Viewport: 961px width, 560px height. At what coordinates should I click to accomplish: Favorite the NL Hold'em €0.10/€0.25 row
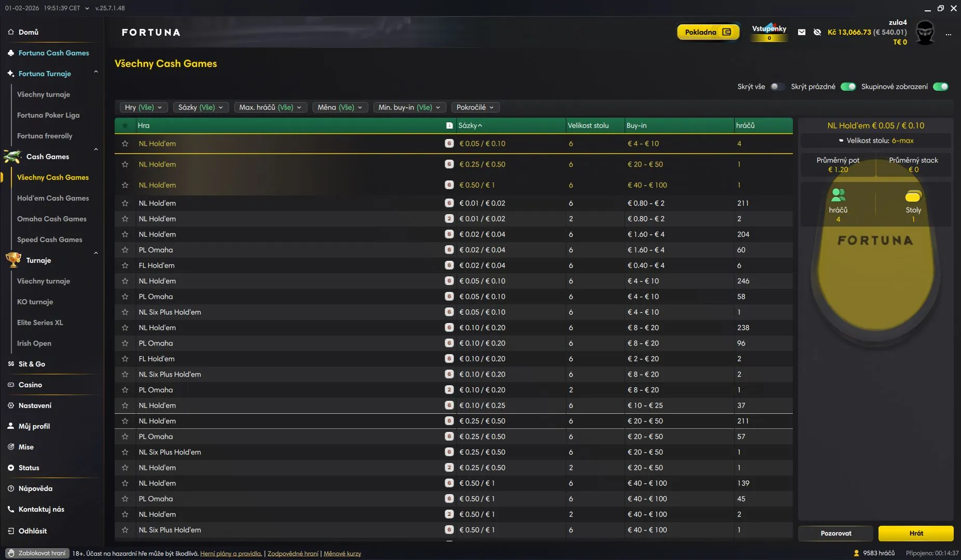[x=125, y=405]
